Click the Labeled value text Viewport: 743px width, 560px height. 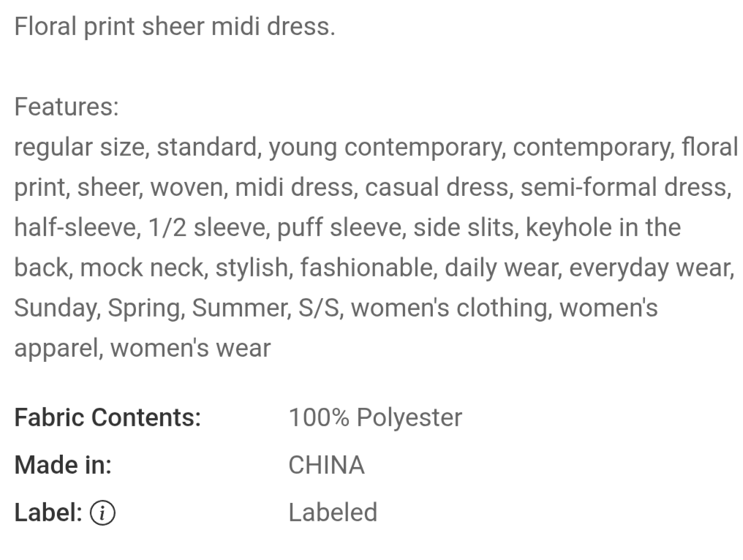tap(333, 512)
